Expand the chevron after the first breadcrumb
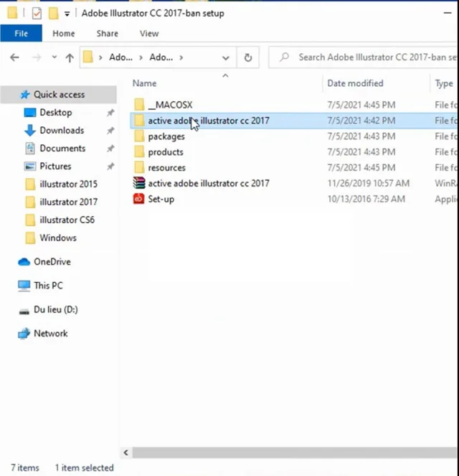 click(x=141, y=57)
